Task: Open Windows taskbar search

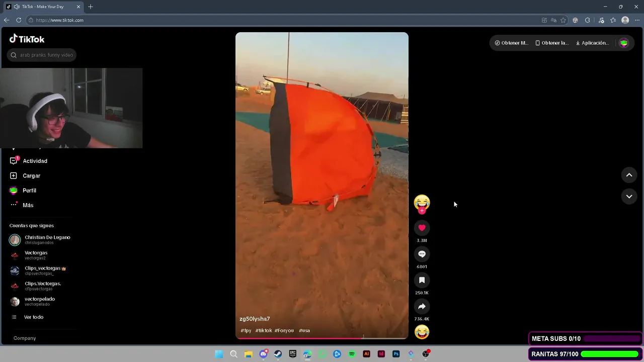Action: [233, 354]
